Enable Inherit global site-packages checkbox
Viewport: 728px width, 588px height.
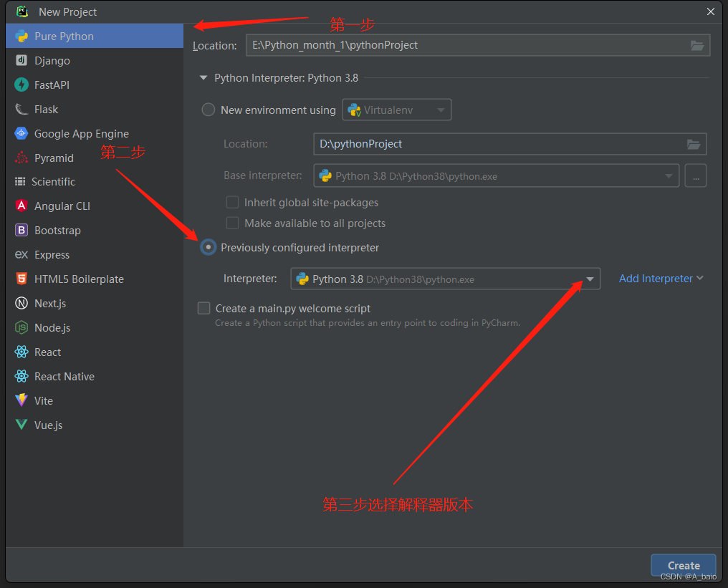pyautogui.click(x=232, y=203)
